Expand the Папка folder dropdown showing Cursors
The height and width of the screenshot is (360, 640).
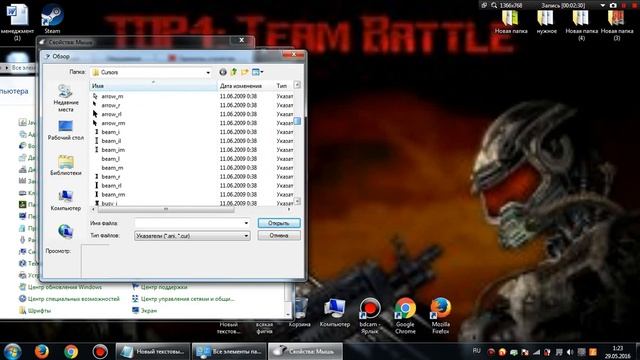[x=208, y=73]
